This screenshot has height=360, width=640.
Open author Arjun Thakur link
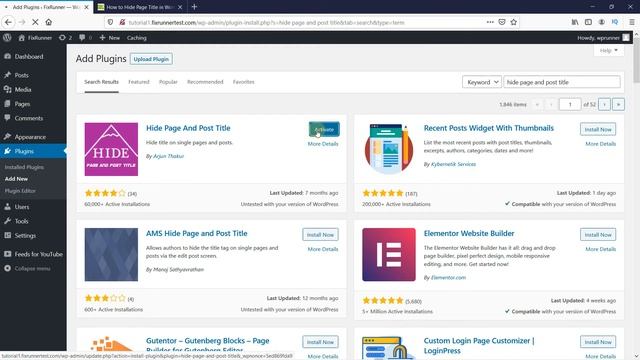pos(168,156)
